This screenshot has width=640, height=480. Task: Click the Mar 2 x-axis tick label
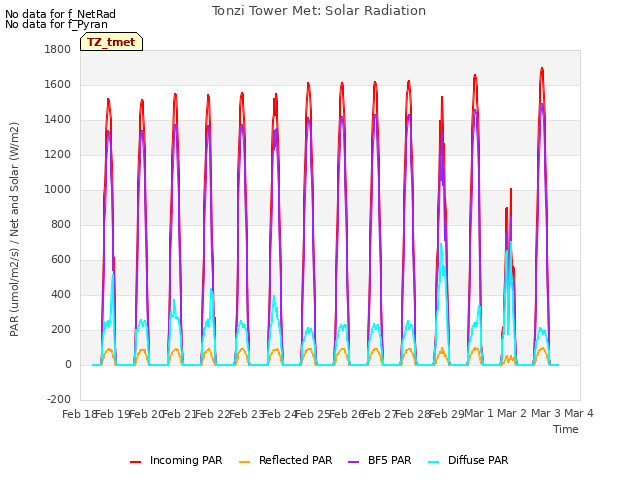512,413
